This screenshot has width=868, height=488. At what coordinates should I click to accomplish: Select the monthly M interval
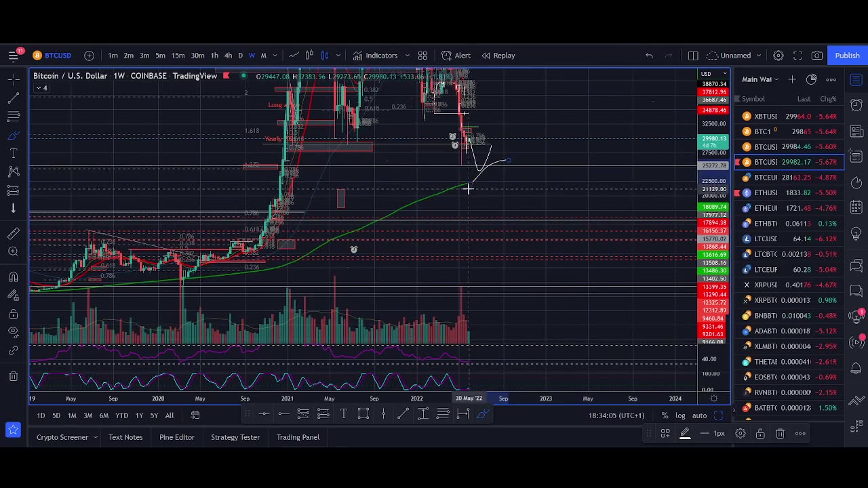coord(263,56)
